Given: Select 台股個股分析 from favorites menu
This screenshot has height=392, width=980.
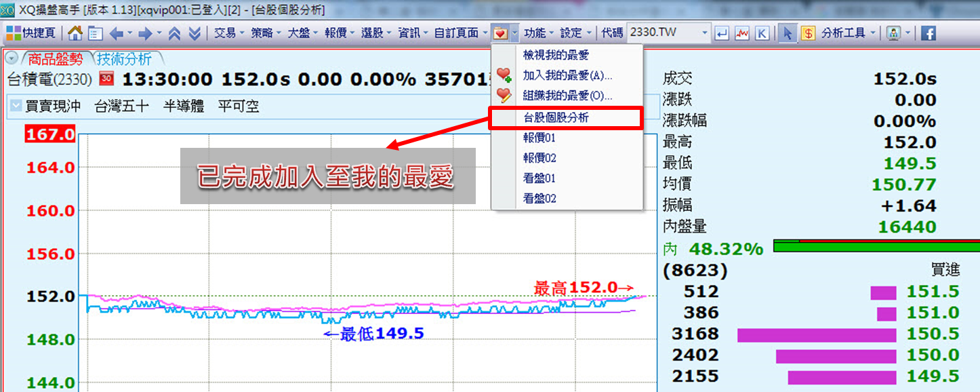Looking at the screenshot, I should [x=556, y=118].
